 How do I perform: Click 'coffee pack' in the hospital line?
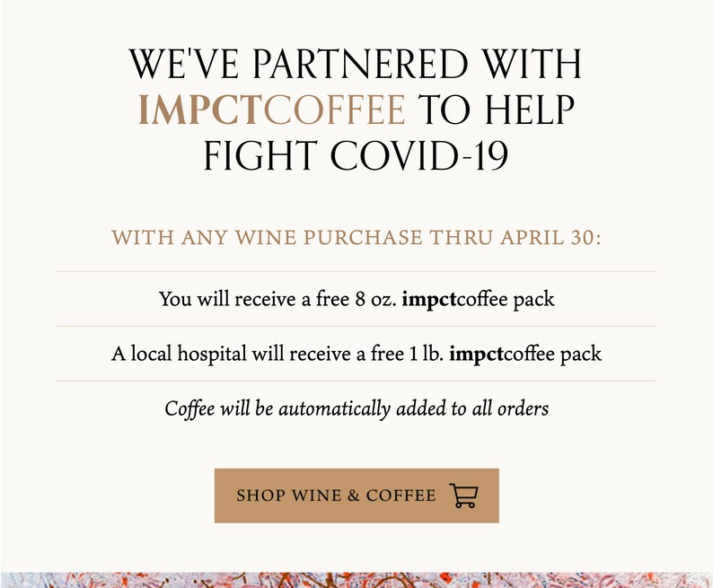click(x=552, y=355)
